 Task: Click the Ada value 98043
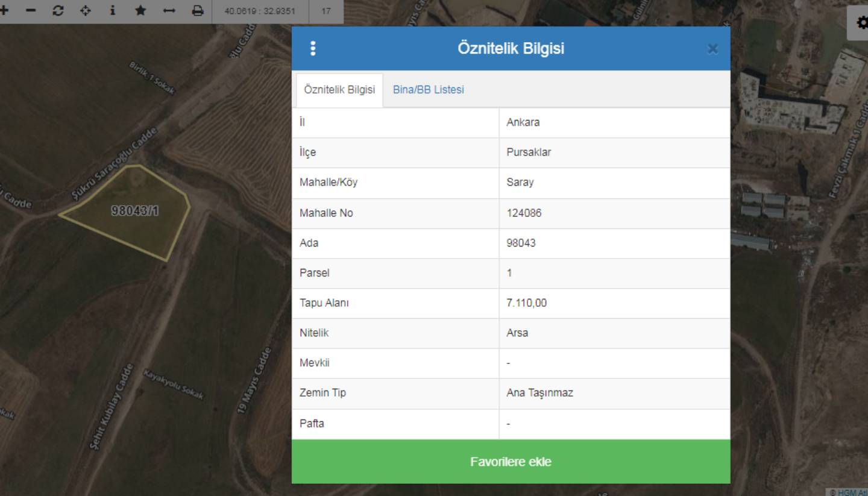(x=521, y=243)
